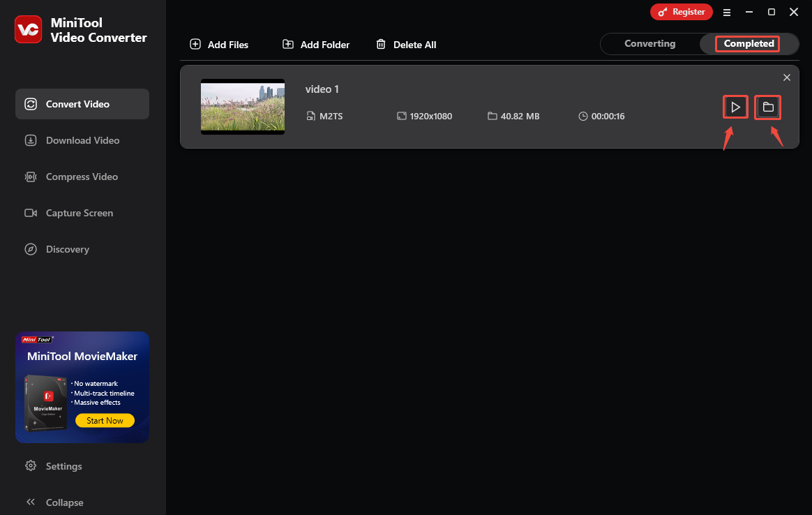Click the MovieMaker product box image

pos(45,403)
